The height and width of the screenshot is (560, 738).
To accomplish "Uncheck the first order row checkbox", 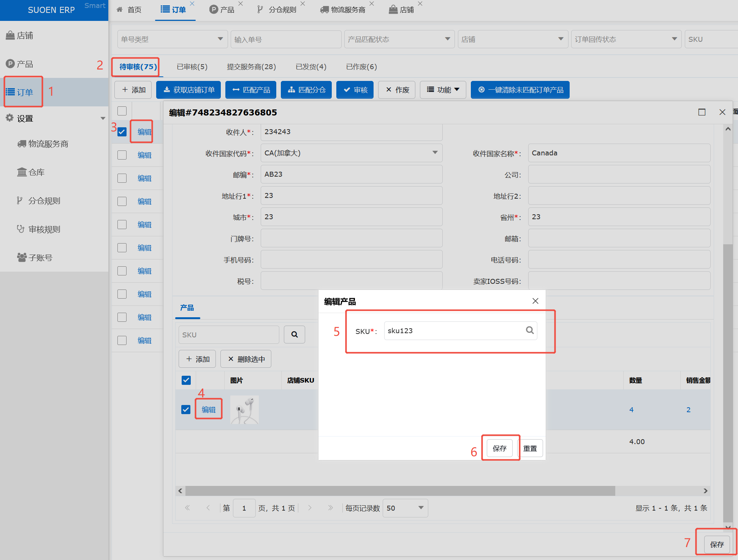I will (122, 132).
